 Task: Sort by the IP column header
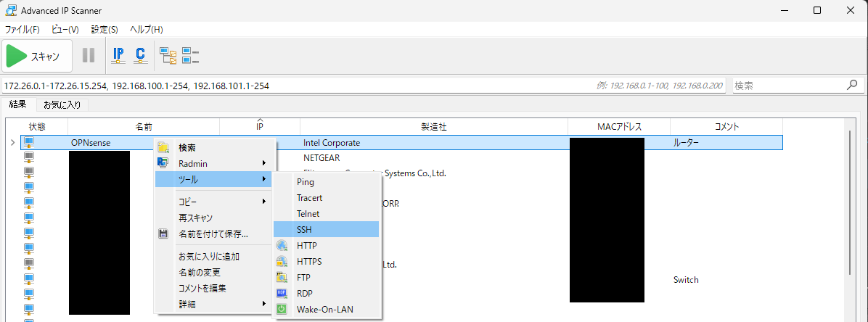pos(260,127)
